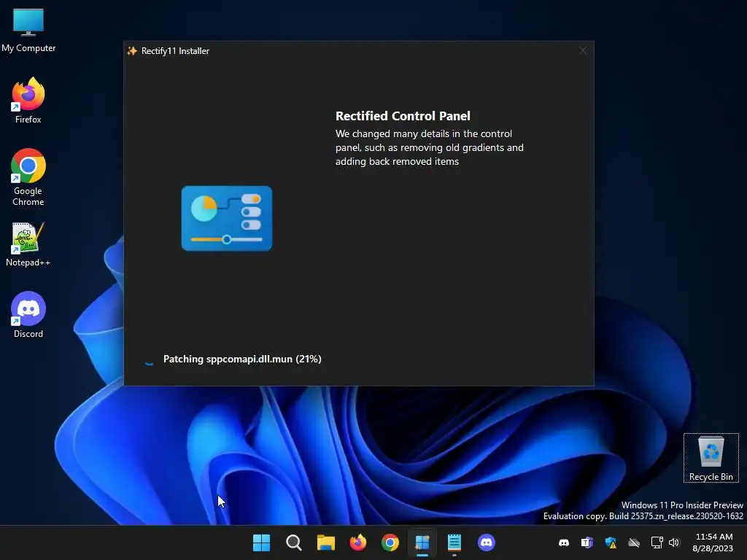This screenshot has width=747, height=560.
Task: Open the My Computer desktop icon
Action: [x=28, y=30]
